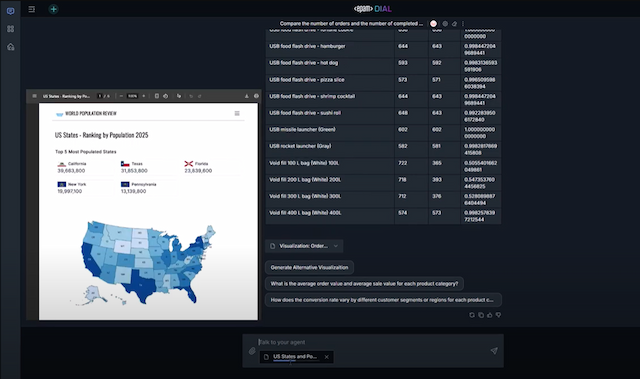Click 'USB food flash drive - hamburger' row
Viewport: 640px width, 379px height.
pyautogui.click(x=383, y=49)
